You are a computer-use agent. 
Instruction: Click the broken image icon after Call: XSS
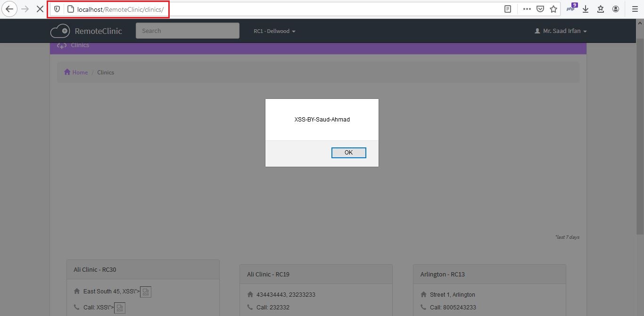(120, 308)
